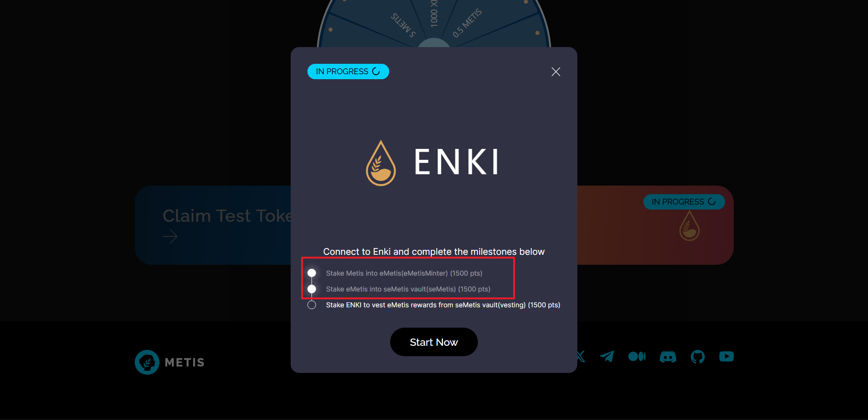Click the arrow under Claim Test Tokens
868x420 pixels.
click(170, 236)
